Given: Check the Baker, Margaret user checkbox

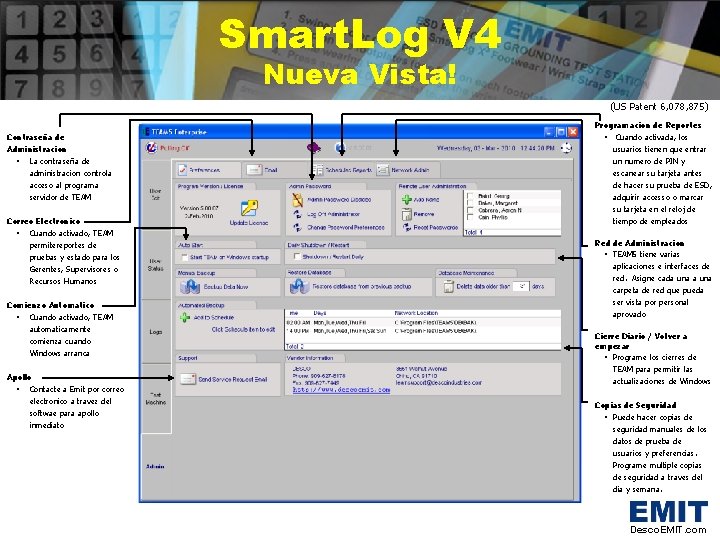Looking at the screenshot, I should (x=470, y=203).
